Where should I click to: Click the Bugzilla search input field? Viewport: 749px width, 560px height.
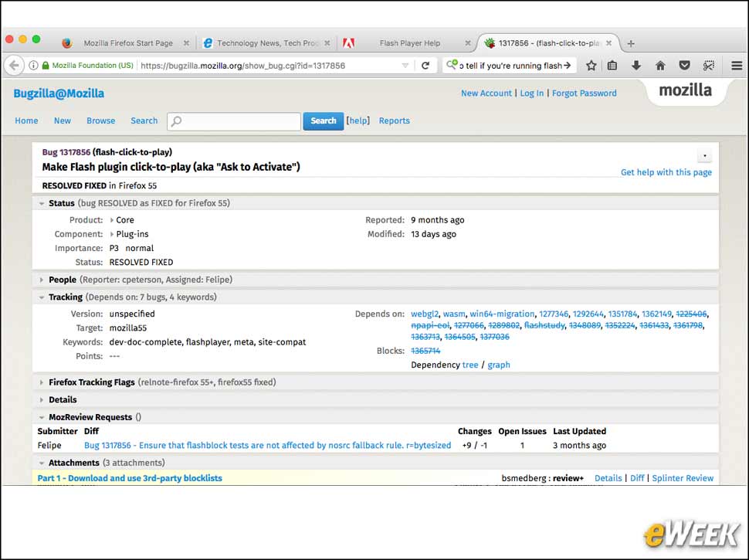(x=234, y=121)
